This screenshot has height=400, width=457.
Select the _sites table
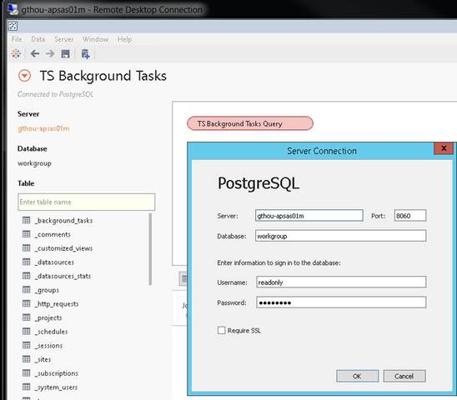click(x=43, y=359)
